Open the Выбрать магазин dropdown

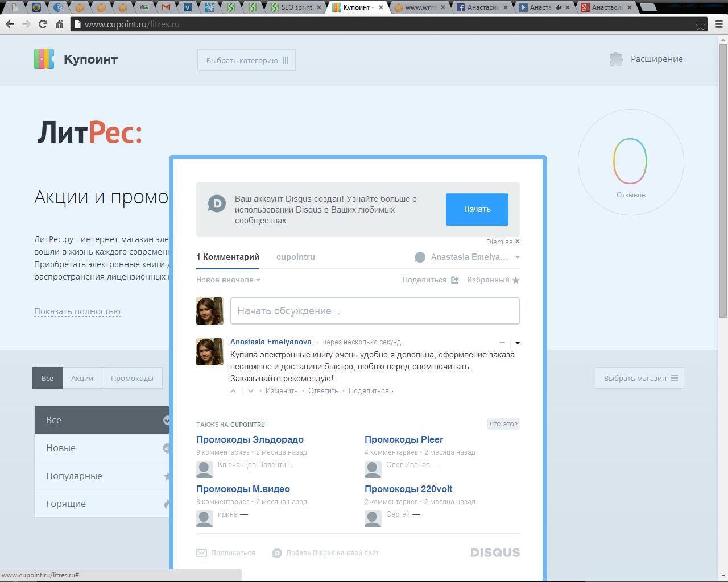click(639, 378)
